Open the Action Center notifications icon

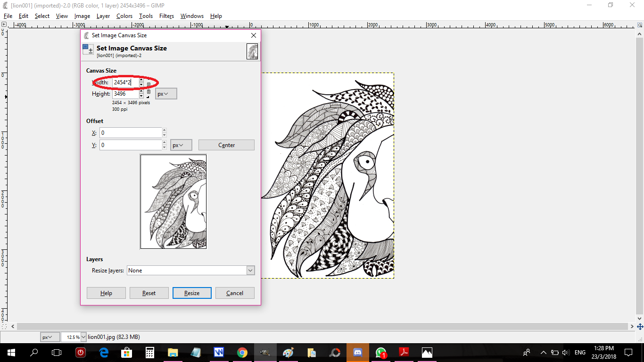click(x=628, y=352)
